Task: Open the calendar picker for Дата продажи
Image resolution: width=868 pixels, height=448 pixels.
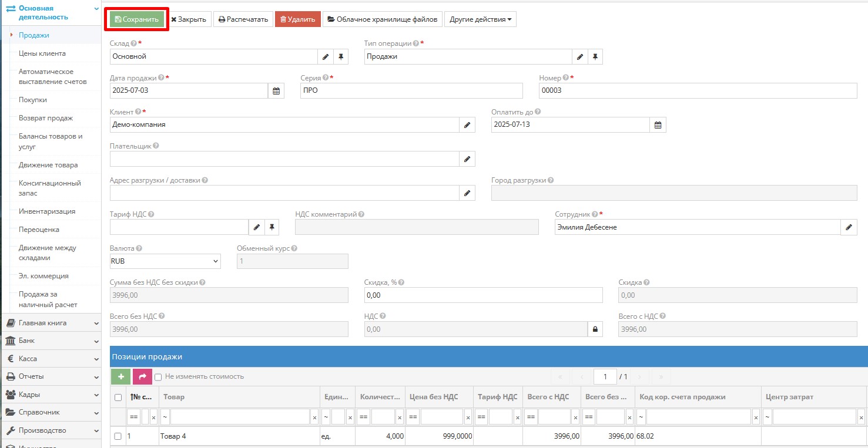Action: [x=276, y=91]
